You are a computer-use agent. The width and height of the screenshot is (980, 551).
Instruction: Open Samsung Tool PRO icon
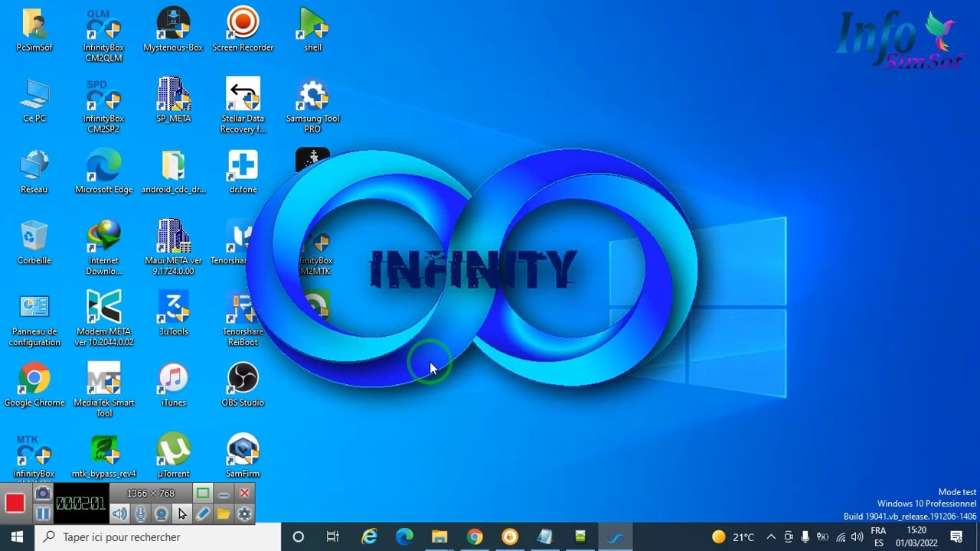[x=312, y=106]
